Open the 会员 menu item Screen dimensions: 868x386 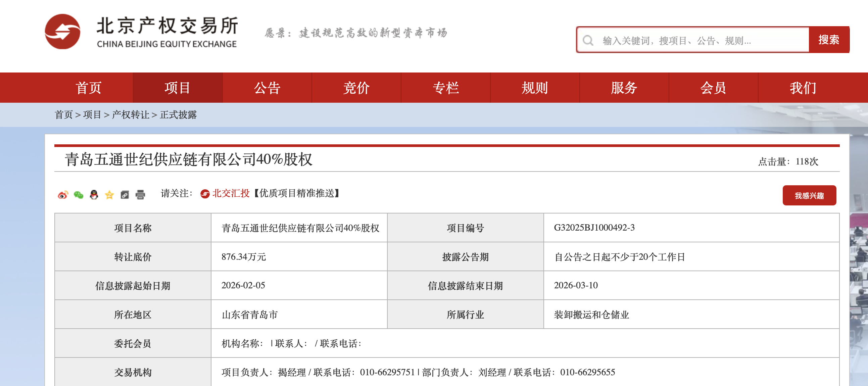713,88
